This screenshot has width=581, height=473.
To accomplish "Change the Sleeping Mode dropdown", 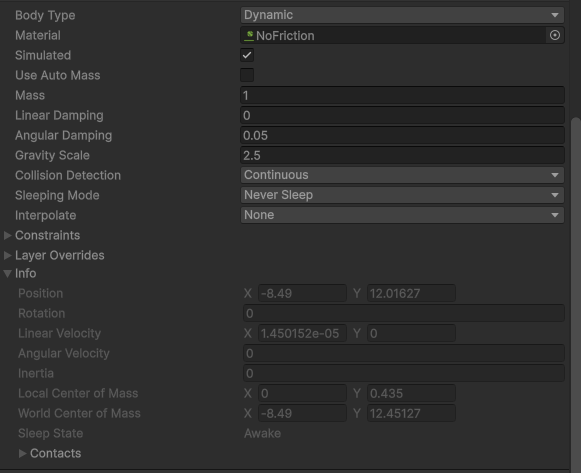I will 402,195.
